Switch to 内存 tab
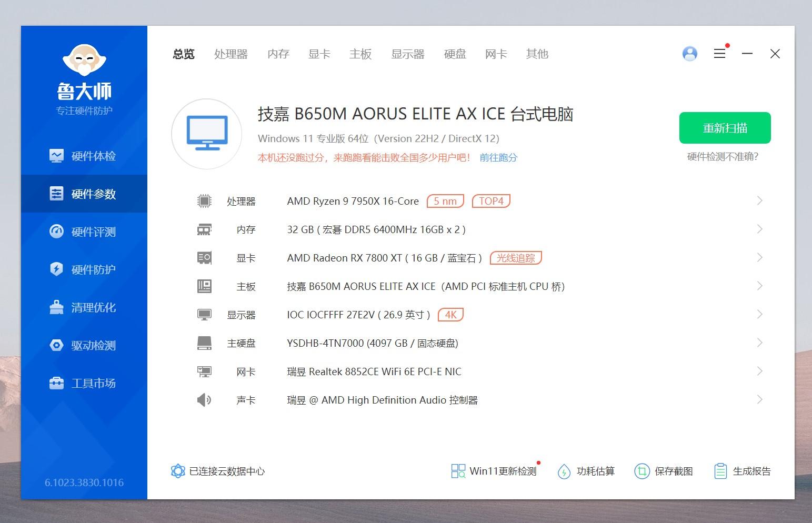812x523 pixels. coord(278,54)
